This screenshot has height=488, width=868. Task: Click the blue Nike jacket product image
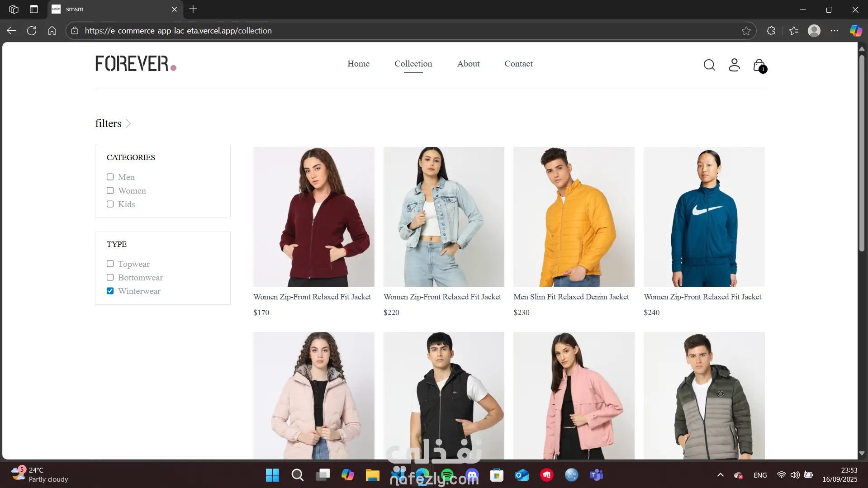click(704, 217)
